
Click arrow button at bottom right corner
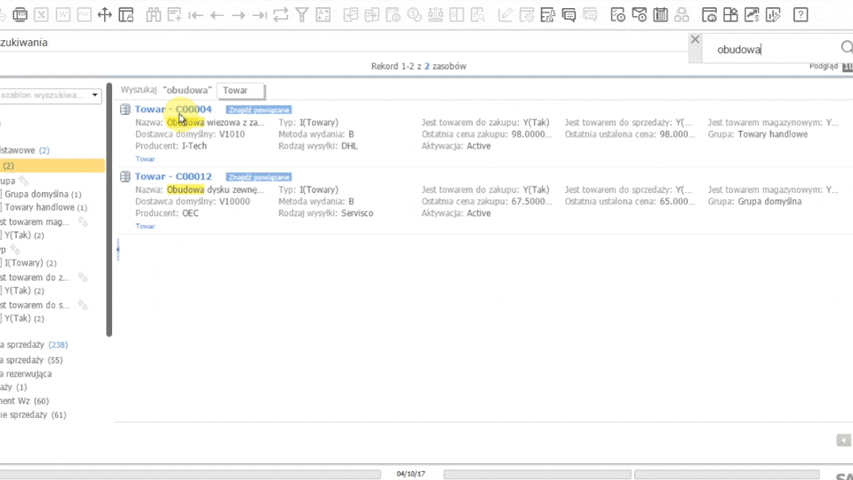(843, 440)
